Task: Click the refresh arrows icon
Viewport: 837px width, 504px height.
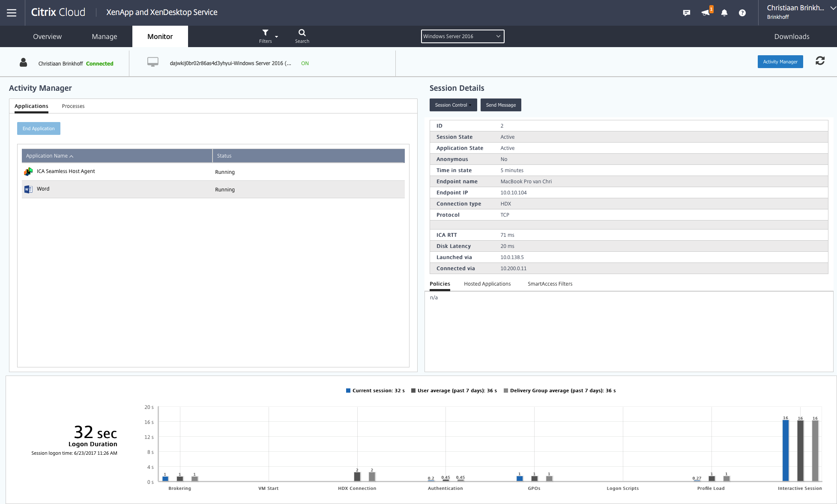Action: 820,61
